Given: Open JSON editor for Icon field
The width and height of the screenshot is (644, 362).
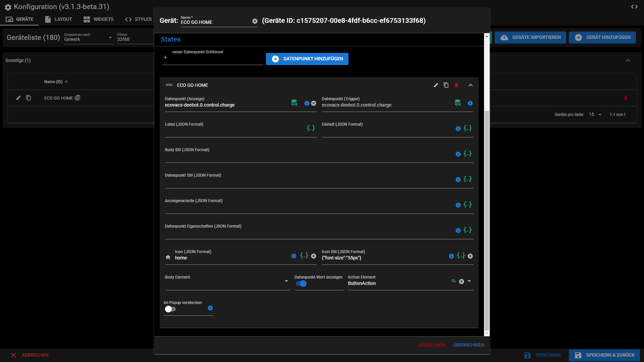Looking at the screenshot, I should 304,255.
